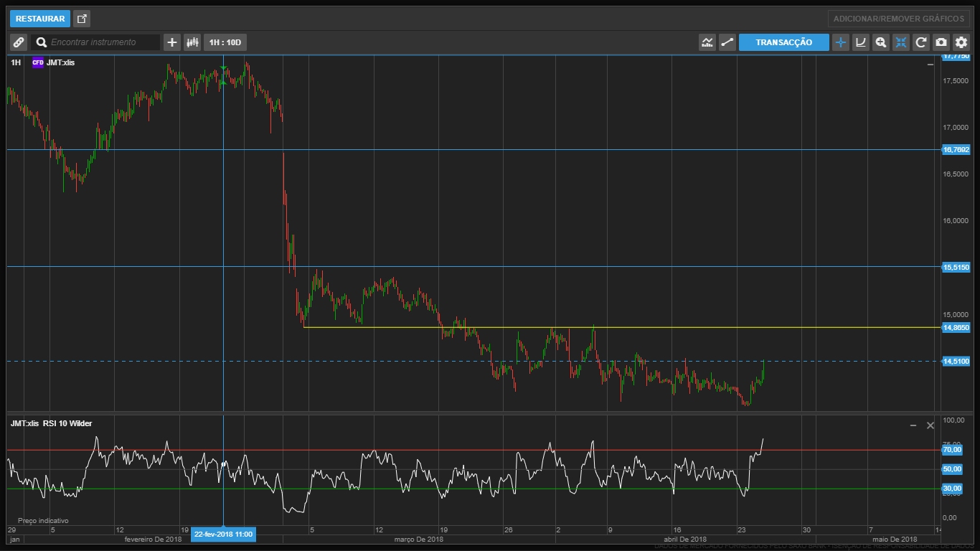980x551 pixels.
Task: Open the axis scale settings icon
Action: pos(861,42)
